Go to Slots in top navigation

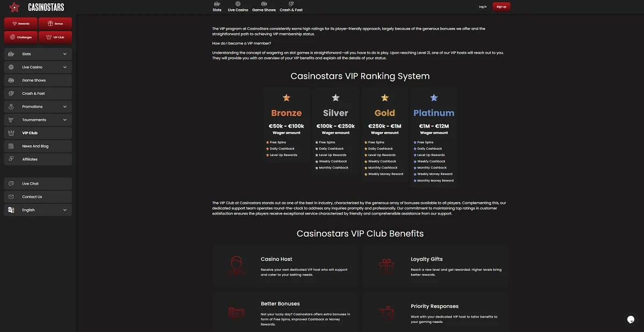click(x=217, y=10)
